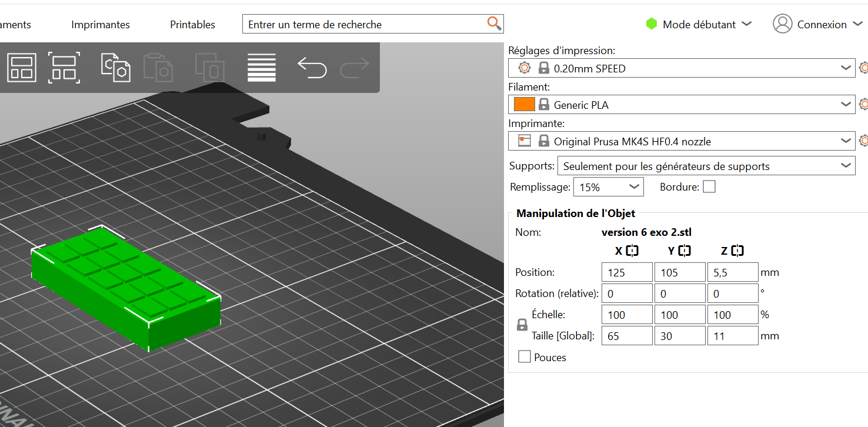Viewport: 868px width, 427px height.
Task: Open the Mode débutant mode selector
Action: click(x=699, y=24)
